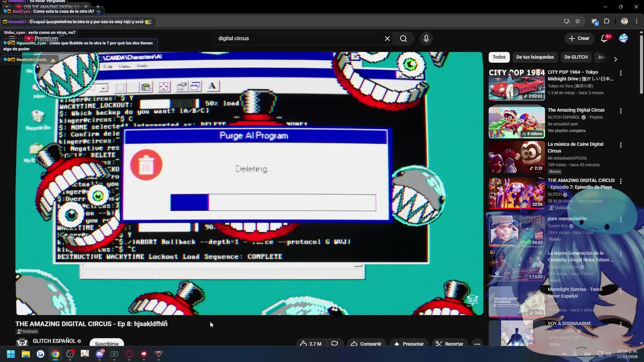Open La música de Caine thumbnail

(517, 156)
